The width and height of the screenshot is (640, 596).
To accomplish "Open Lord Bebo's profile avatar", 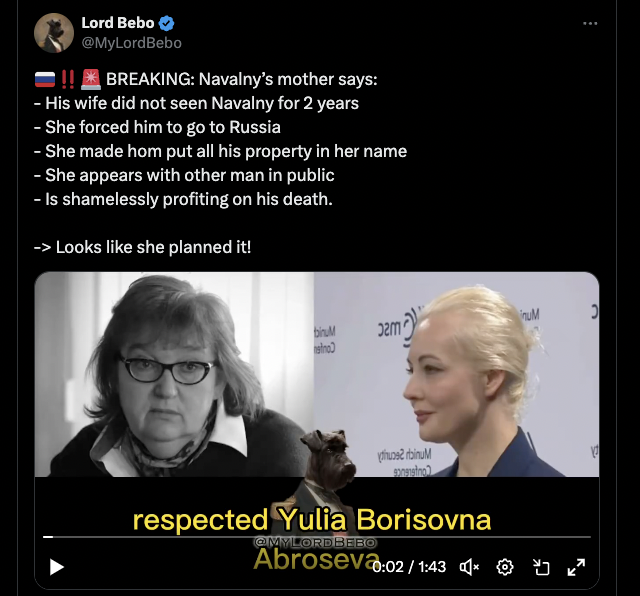I will [x=54, y=33].
